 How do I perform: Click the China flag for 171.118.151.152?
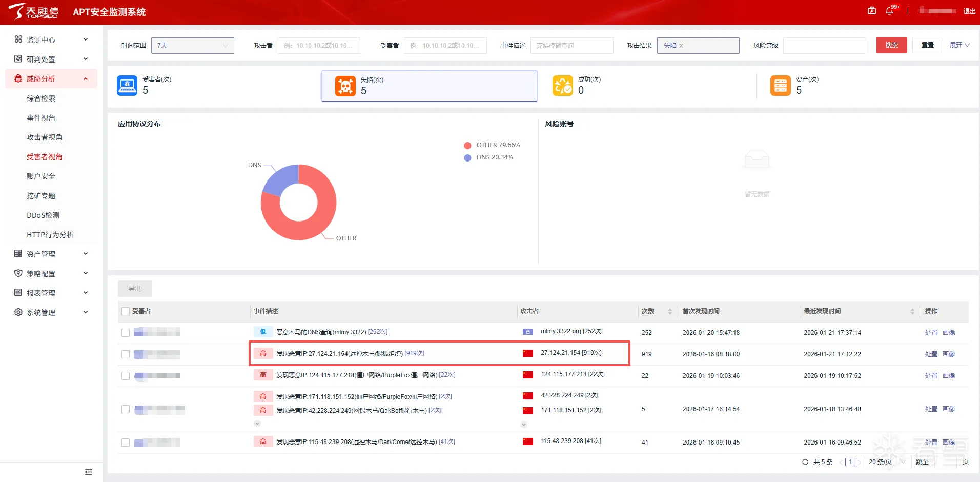tap(528, 411)
